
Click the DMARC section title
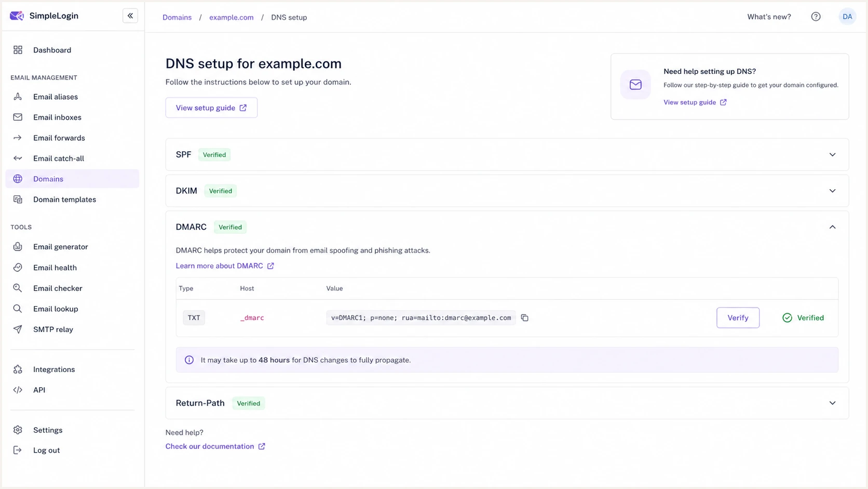coord(191,227)
